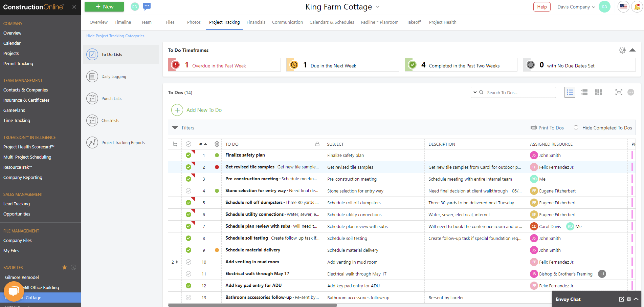Switch to the grouped list view
644x307 pixels.
(x=584, y=92)
